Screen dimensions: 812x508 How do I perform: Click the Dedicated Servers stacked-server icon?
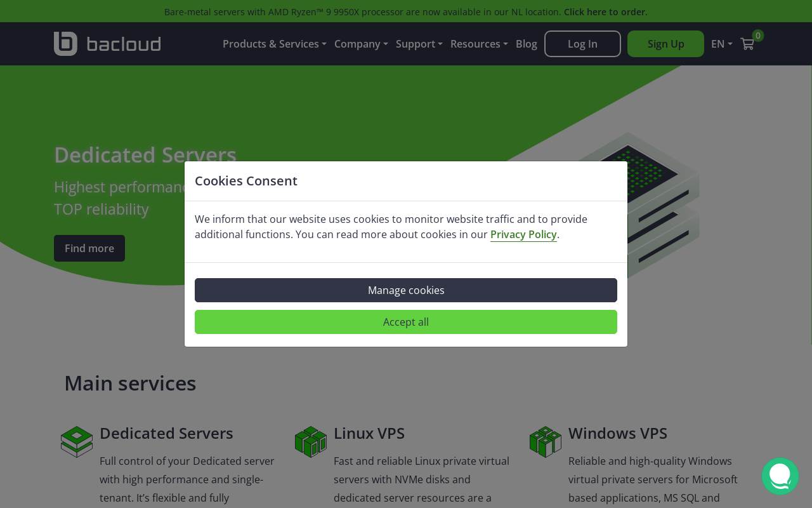[x=77, y=441]
